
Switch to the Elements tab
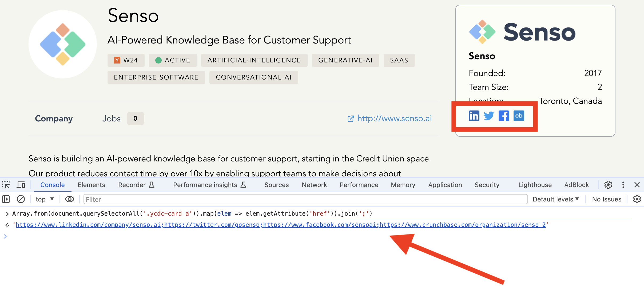(x=91, y=185)
